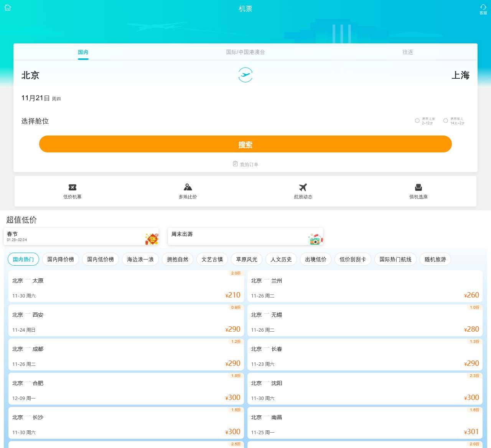
Task: Open the 北京 to 太原 ¥210 deal
Action: tap(126, 287)
